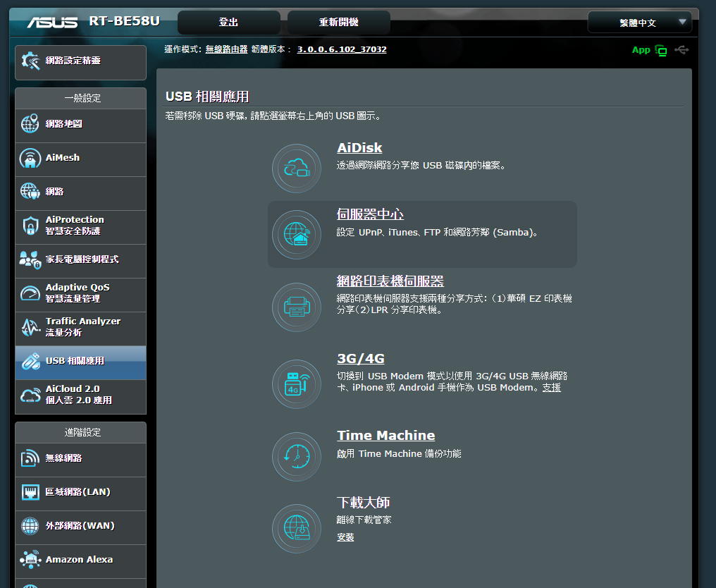Click the 伺服器中心 globe house circle icon

coord(297,235)
